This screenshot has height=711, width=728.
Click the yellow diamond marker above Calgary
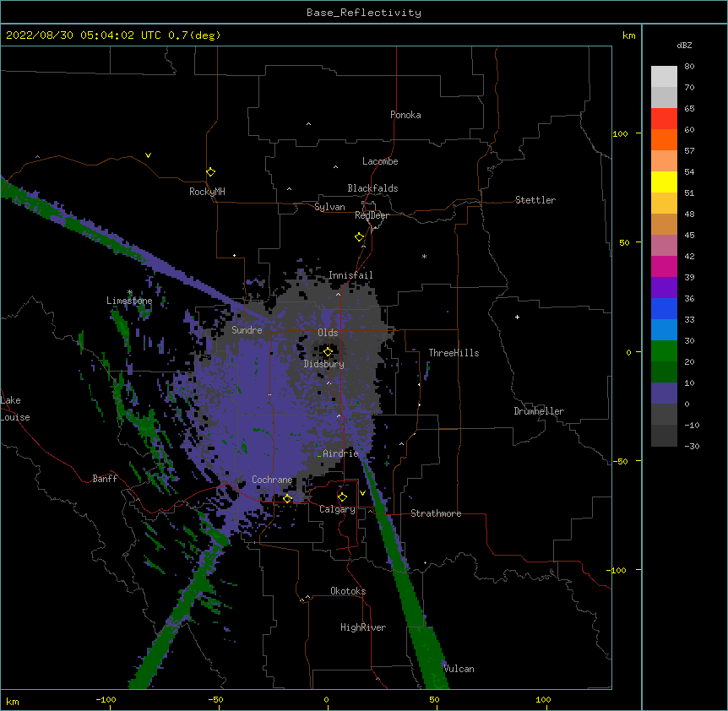click(x=342, y=497)
